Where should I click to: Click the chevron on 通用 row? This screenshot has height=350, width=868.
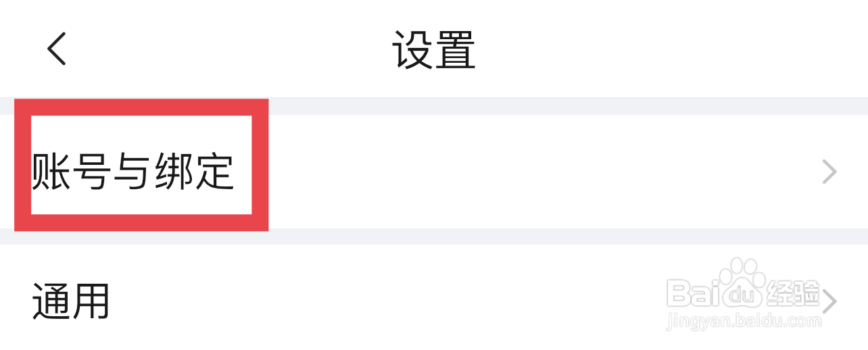[x=829, y=301]
